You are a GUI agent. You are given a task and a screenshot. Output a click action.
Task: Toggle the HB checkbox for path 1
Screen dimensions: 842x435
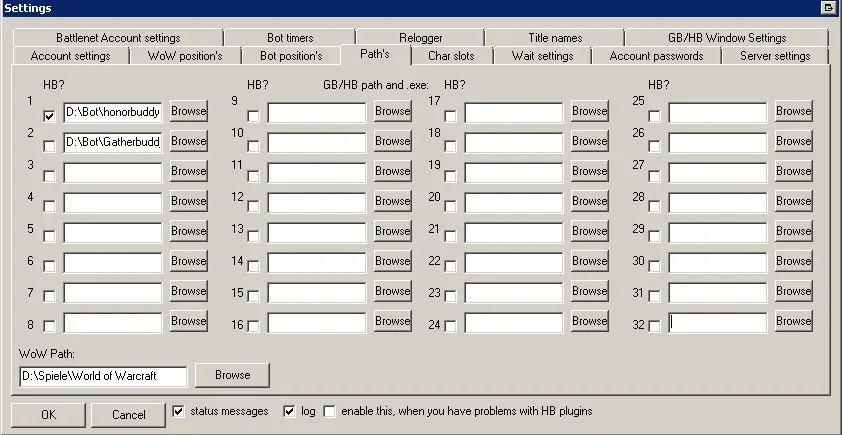click(x=49, y=116)
